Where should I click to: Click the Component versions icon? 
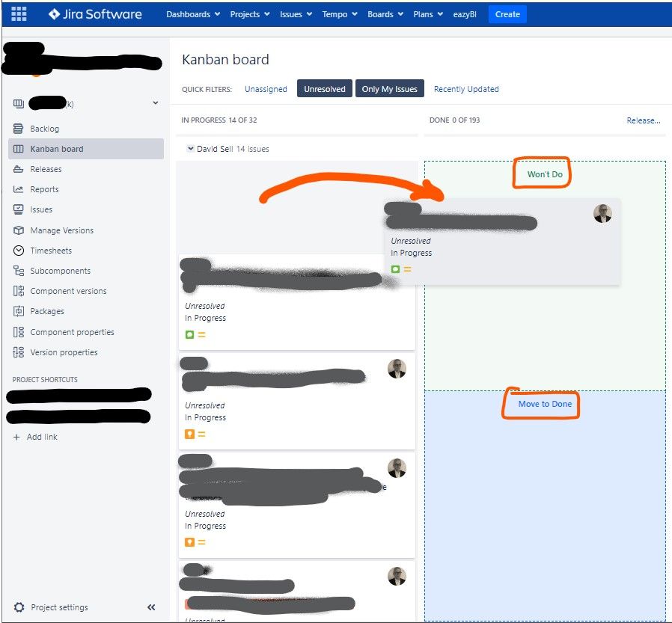pos(19,291)
